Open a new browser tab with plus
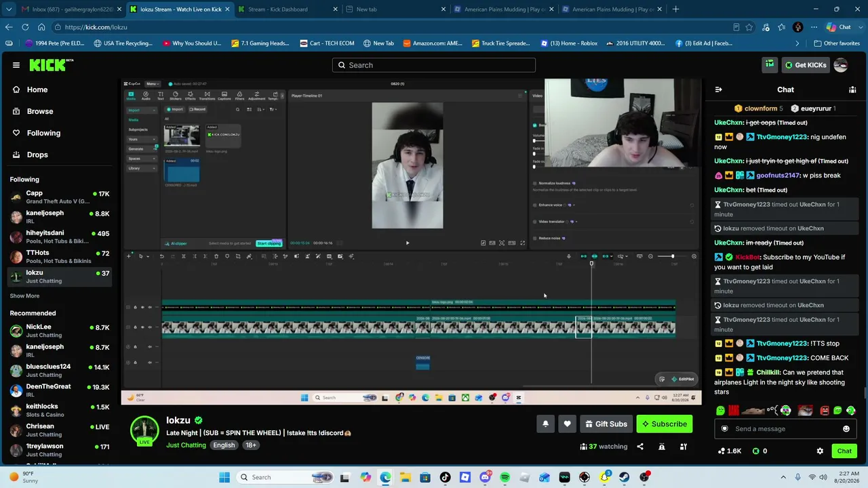The image size is (868, 488). pyautogui.click(x=675, y=9)
